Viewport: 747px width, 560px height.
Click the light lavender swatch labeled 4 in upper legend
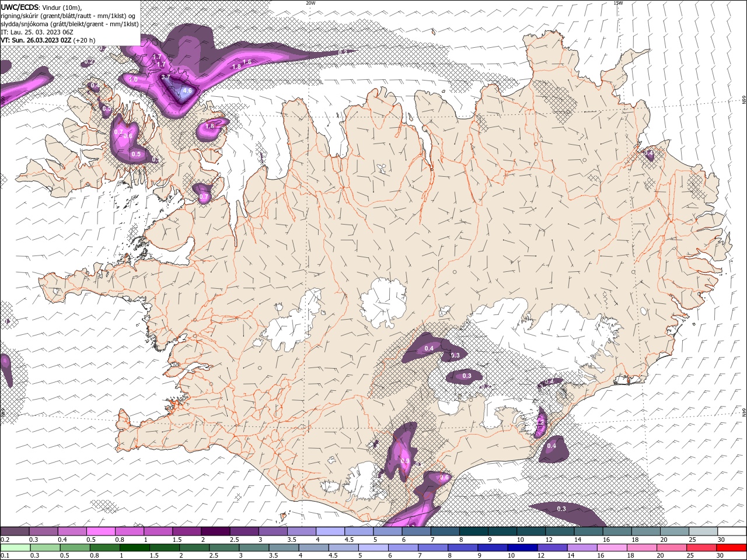pyautogui.click(x=330, y=531)
